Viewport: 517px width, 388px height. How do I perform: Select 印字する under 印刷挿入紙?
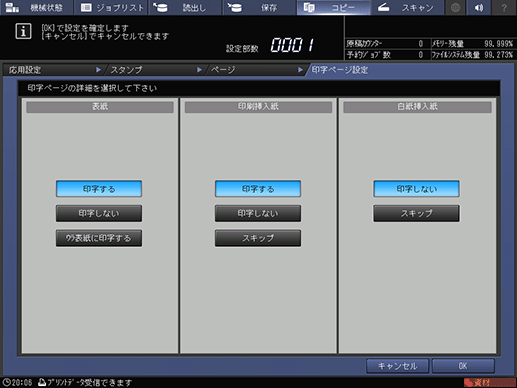coord(258,189)
